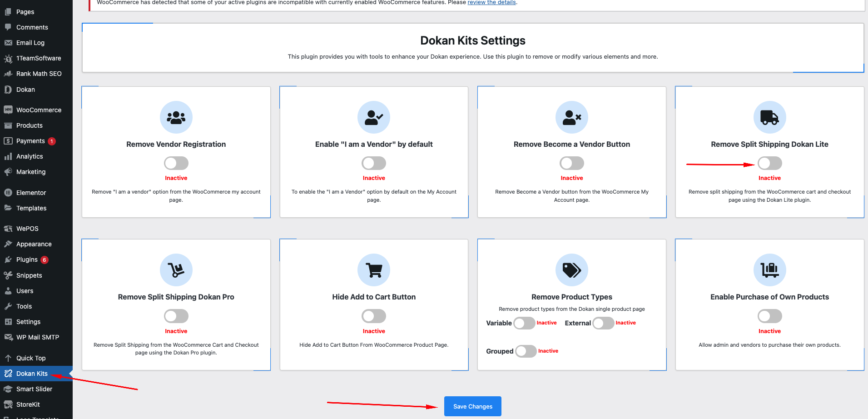Click the WooCommerce woo icon
This screenshot has height=419, width=868.
point(8,110)
